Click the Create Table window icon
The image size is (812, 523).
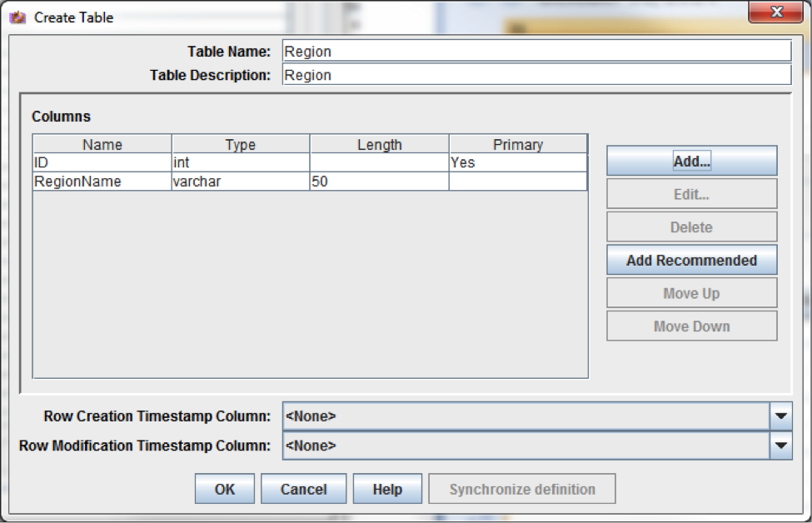coord(17,17)
